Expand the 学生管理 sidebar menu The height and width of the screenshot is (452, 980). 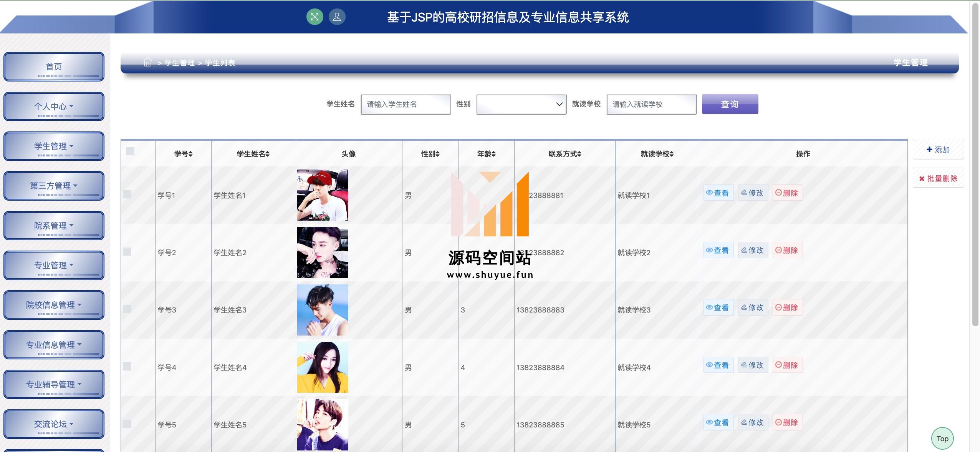(54, 146)
